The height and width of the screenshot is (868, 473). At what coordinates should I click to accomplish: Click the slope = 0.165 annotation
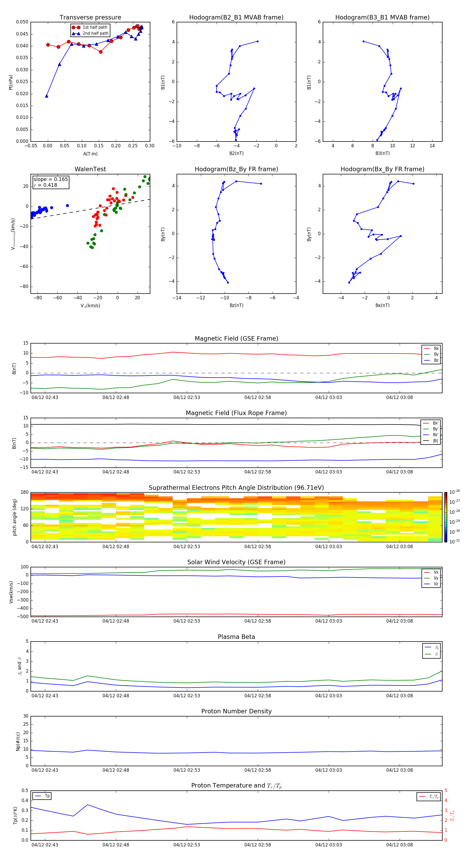pos(50,179)
